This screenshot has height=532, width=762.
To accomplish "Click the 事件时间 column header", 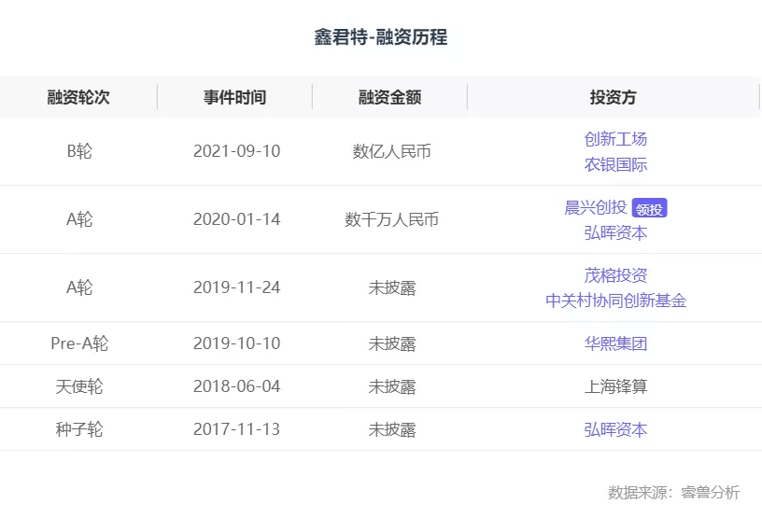I will tap(234, 97).
